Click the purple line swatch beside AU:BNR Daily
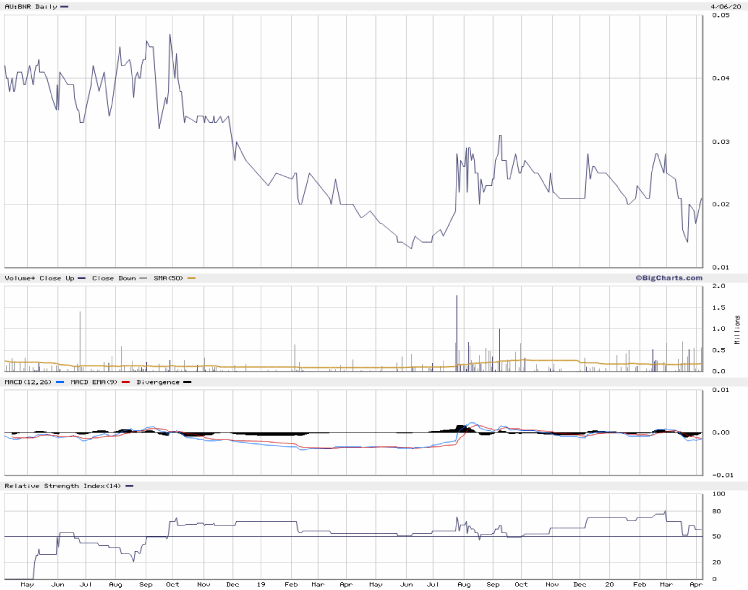748x590 pixels. (x=65, y=6)
